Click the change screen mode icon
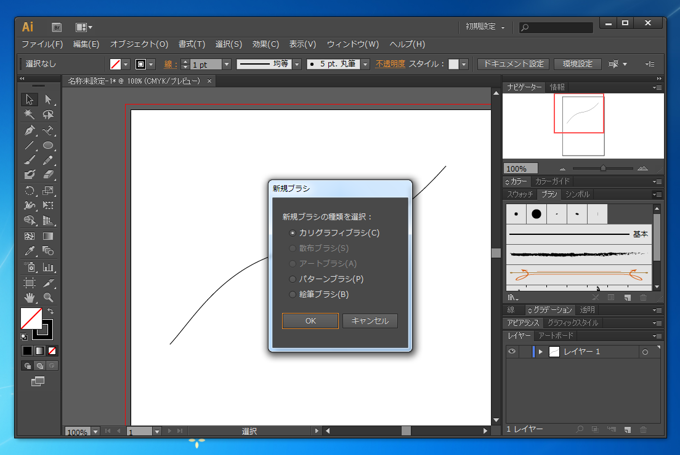Viewport: 680px width, 455px height. pos(38,381)
